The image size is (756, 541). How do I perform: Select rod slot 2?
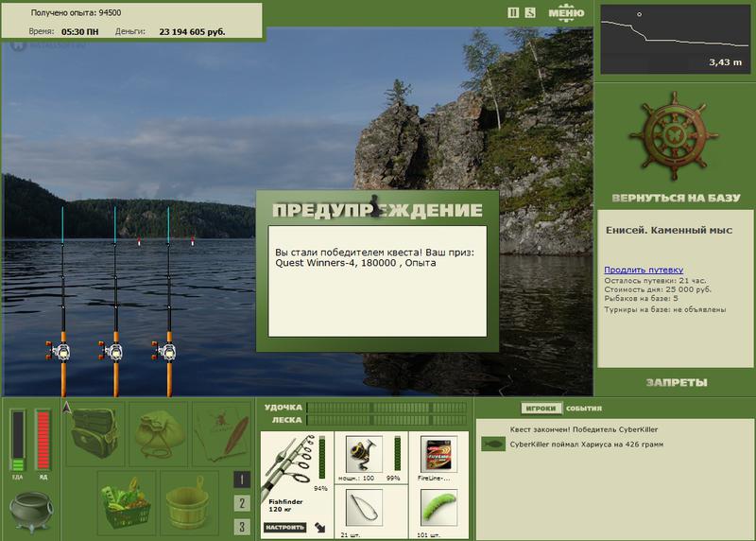point(242,503)
